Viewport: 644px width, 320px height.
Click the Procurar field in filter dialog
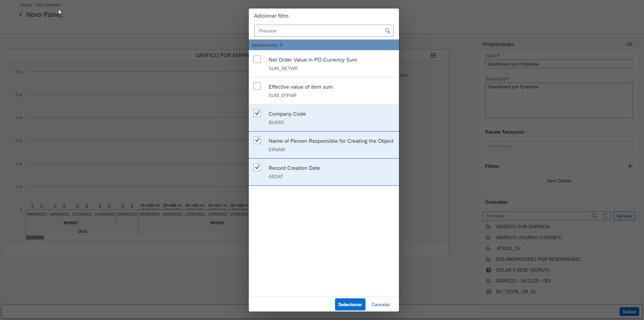click(x=318, y=31)
